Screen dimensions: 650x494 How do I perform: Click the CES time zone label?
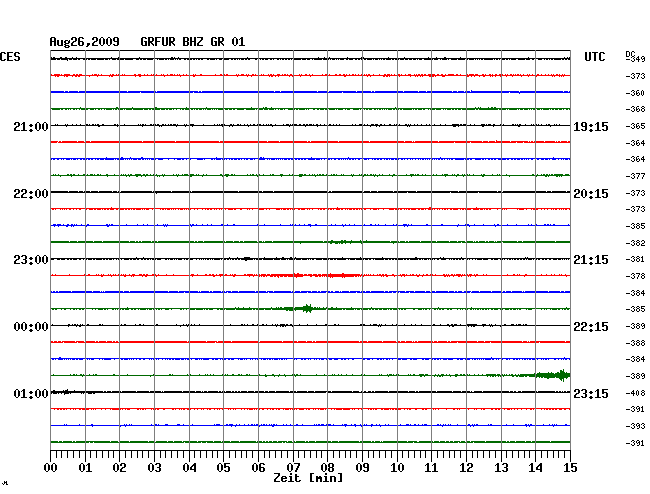[x=10, y=57]
